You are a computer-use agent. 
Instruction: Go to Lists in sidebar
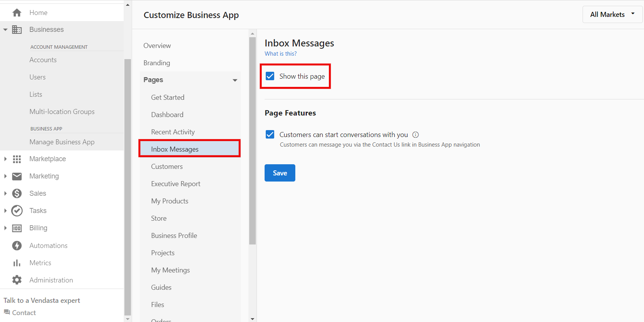(x=36, y=94)
